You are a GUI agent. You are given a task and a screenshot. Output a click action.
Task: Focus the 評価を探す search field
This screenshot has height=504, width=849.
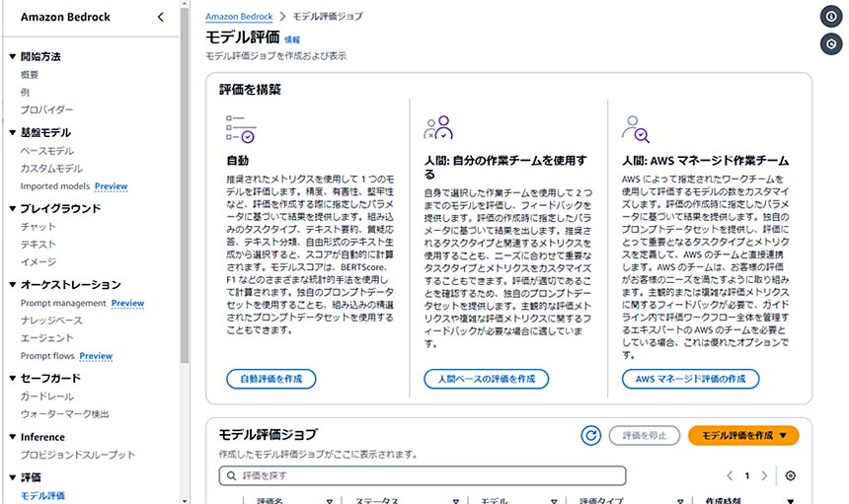pyautogui.click(x=423, y=475)
